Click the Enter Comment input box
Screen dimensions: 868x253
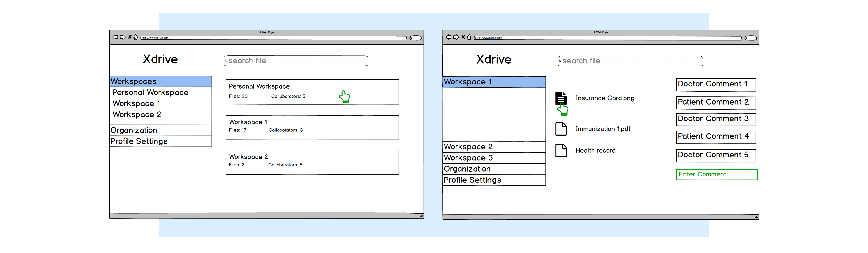pyautogui.click(x=717, y=175)
